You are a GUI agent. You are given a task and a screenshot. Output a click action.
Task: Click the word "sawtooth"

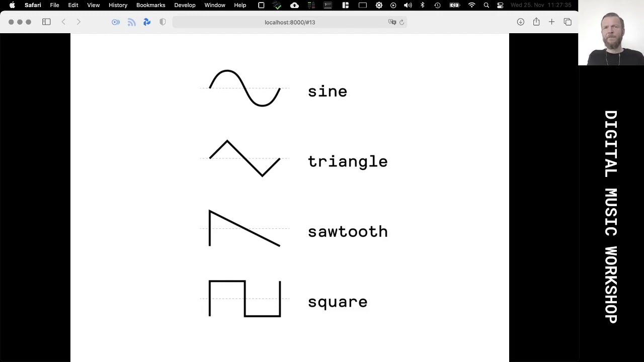pos(348,231)
